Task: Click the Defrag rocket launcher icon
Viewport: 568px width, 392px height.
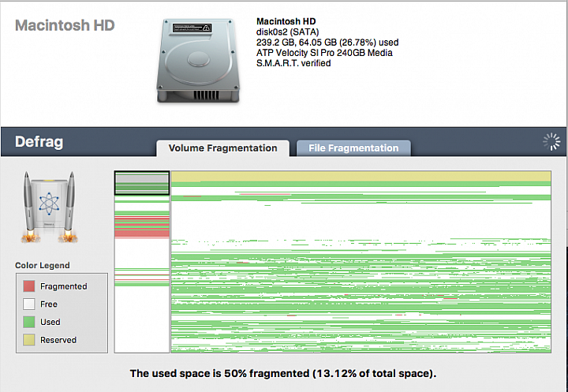Action: click(49, 207)
